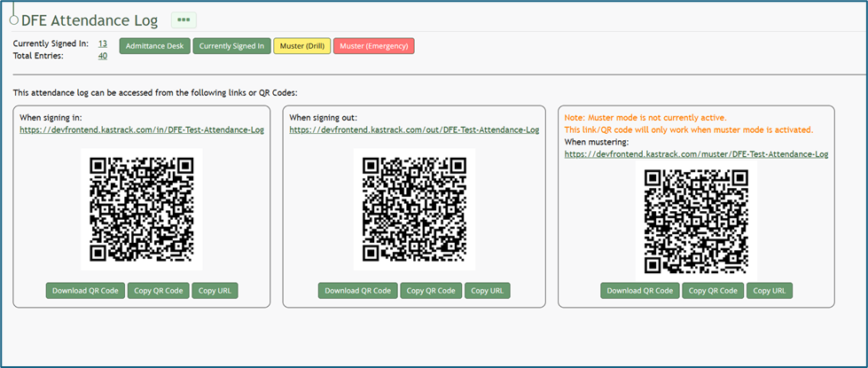Download QR Code for mustering
The width and height of the screenshot is (868, 368).
tap(639, 291)
